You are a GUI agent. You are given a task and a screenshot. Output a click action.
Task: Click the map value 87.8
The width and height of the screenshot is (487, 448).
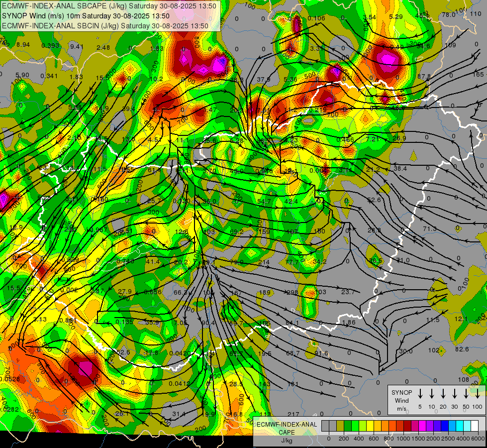click(424, 76)
